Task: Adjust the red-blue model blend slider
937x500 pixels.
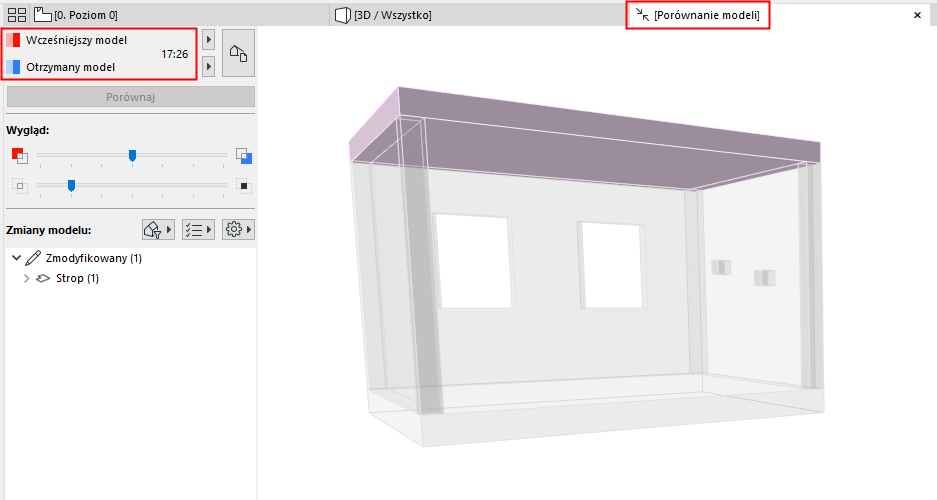Action: point(132,155)
